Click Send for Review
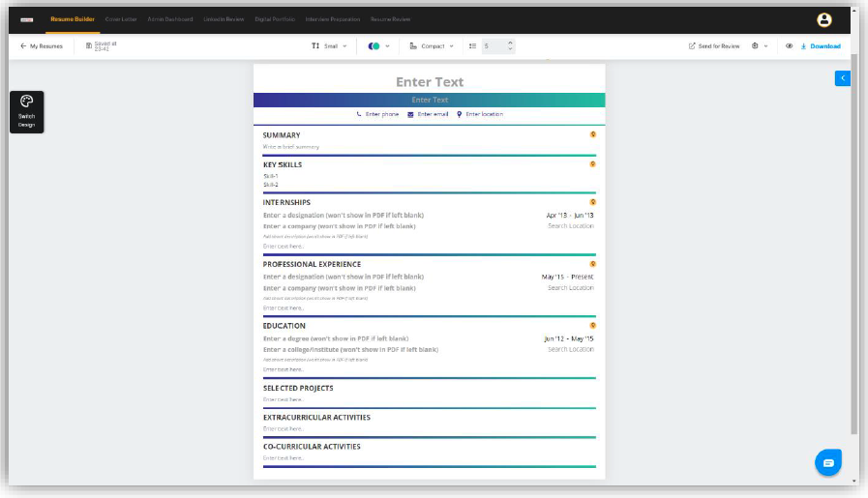This screenshot has height=498, width=868. pyautogui.click(x=714, y=45)
